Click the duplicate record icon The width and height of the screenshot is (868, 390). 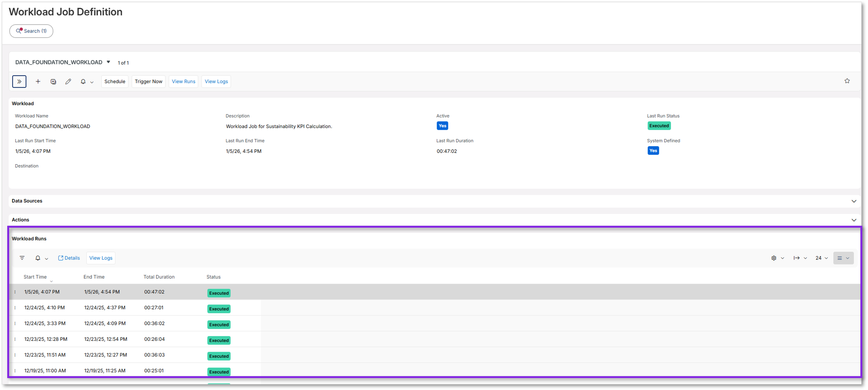click(x=53, y=81)
